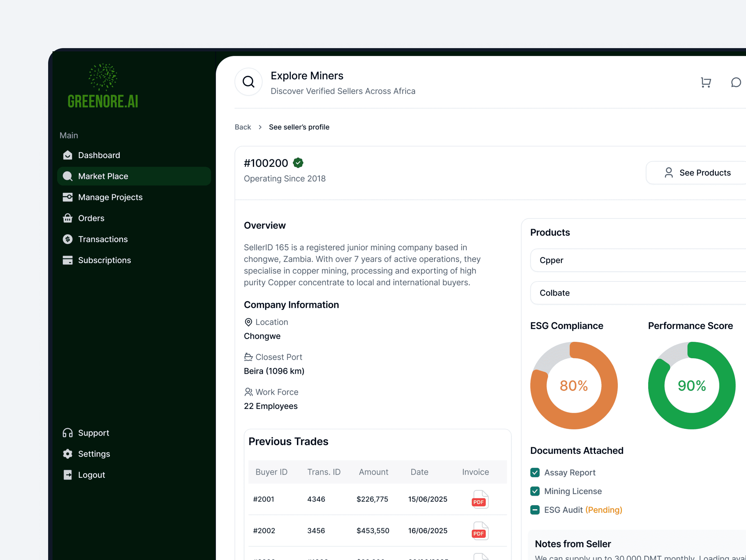Open the chat messages icon
The height and width of the screenshot is (560, 746).
coord(736,82)
